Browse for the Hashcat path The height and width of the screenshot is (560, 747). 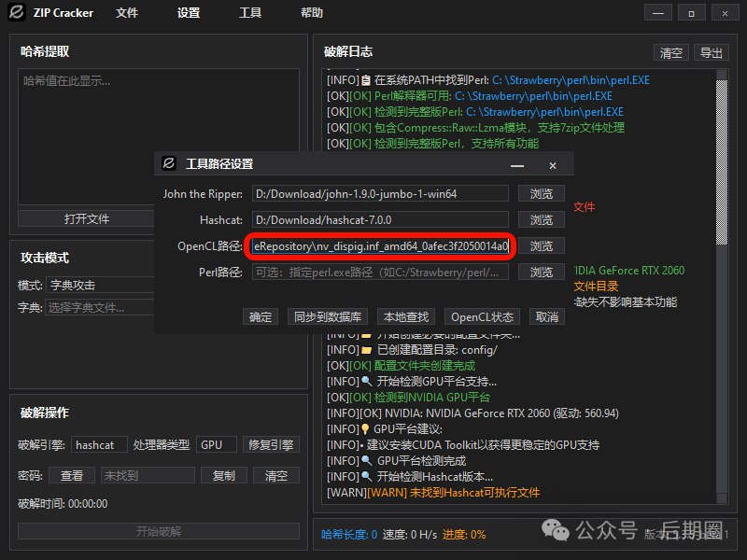(x=542, y=219)
